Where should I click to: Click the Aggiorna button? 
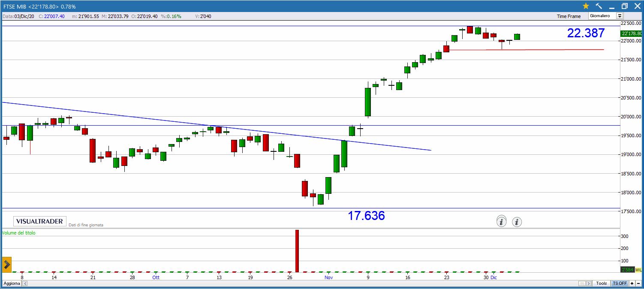[x=12, y=283]
